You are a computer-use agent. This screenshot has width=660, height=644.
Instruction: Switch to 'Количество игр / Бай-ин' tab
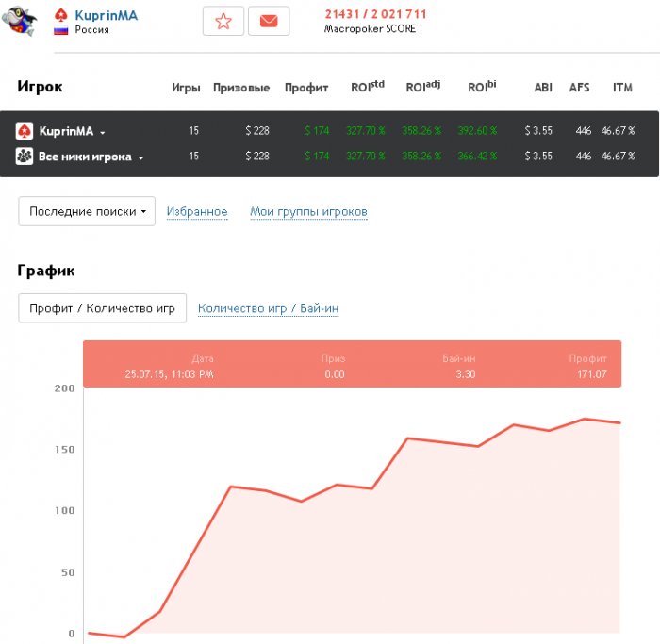click(268, 308)
